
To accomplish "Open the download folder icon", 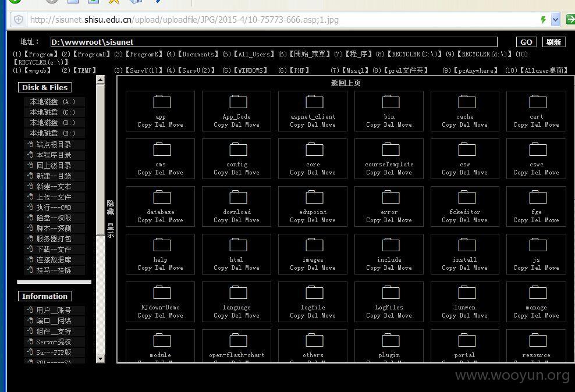I will (x=239, y=197).
